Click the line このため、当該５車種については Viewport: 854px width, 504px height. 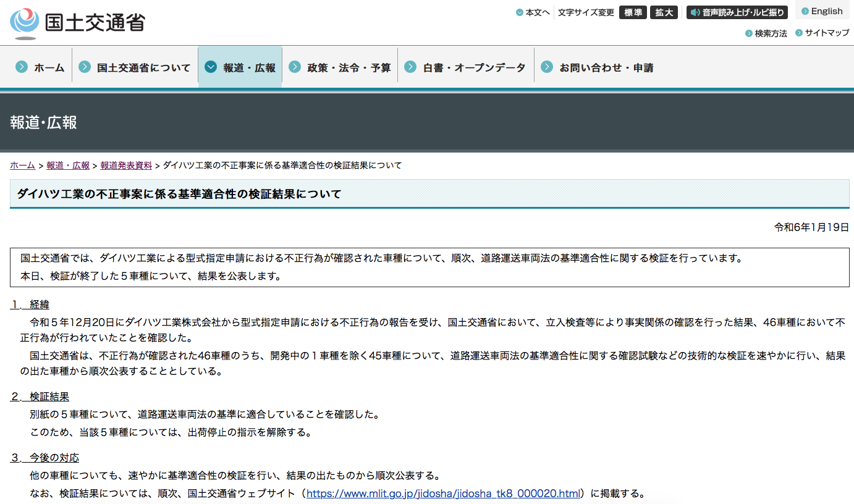pyautogui.click(x=171, y=432)
